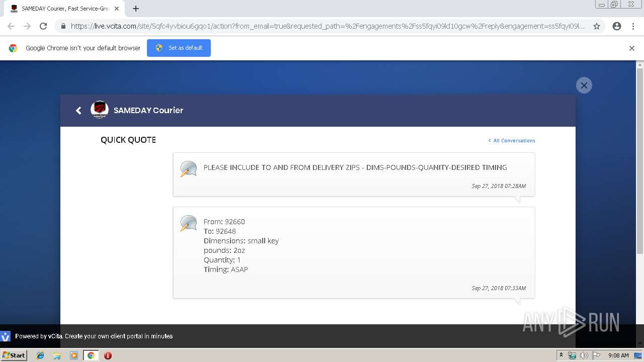Viewport: 644px width, 362px height.
Task: Click the pounds: 2oz line
Action: pyautogui.click(x=224, y=250)
